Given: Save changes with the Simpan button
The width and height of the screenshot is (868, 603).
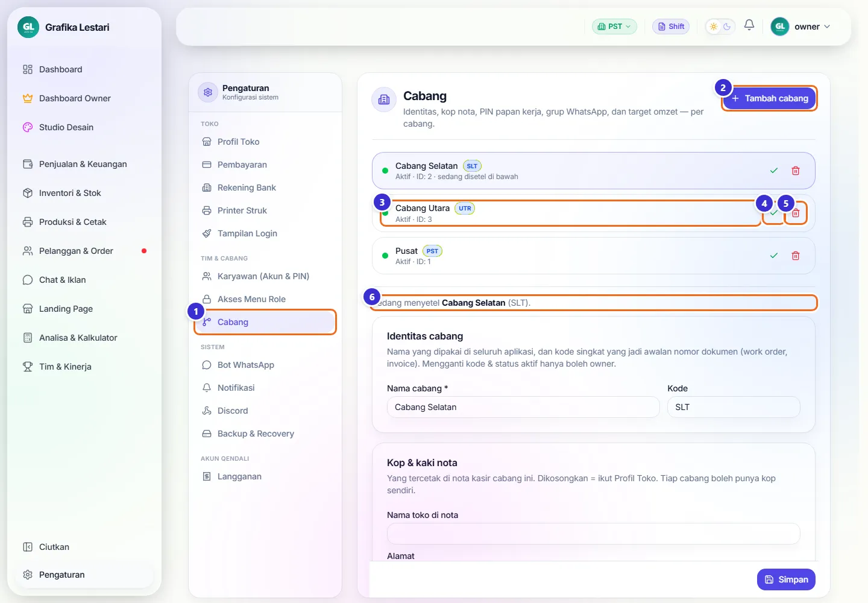Looking at the screenshot, I should click(x=786, y=579).
